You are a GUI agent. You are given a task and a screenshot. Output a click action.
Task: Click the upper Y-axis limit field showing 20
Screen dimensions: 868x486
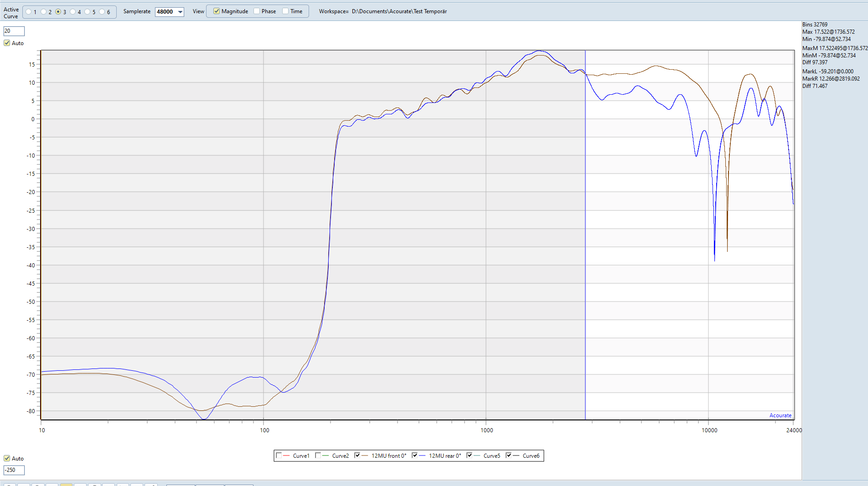tap(14, 31)
